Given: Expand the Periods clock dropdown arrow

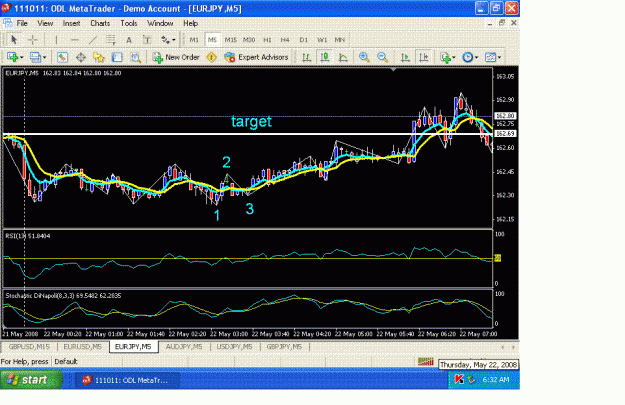Looking at the screenshot, I should (476, 58).
